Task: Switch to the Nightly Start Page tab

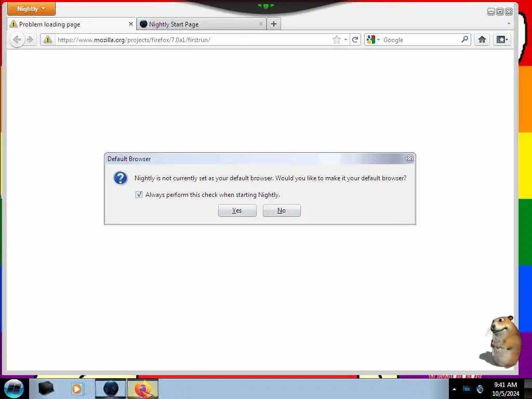Action: click(202, 24)
